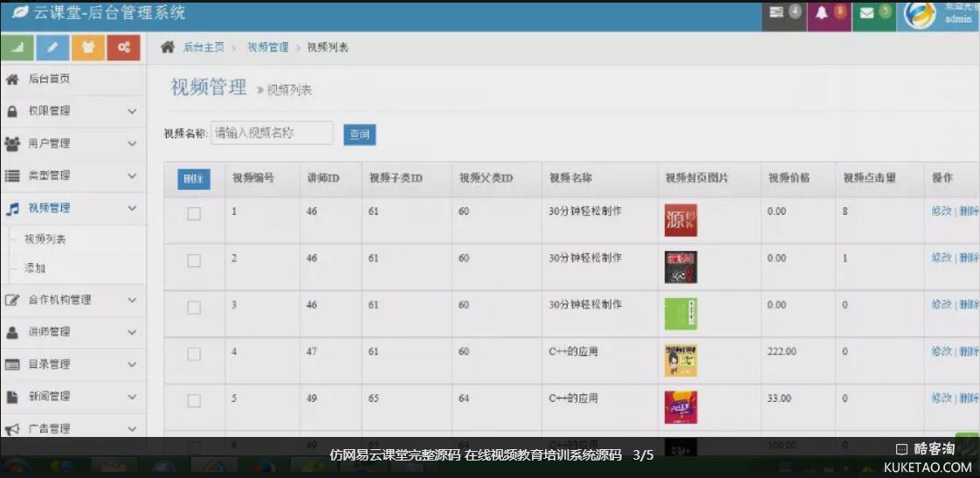Click the blue pencil shortcut button

pyautogui.click(x=53, y=47)
